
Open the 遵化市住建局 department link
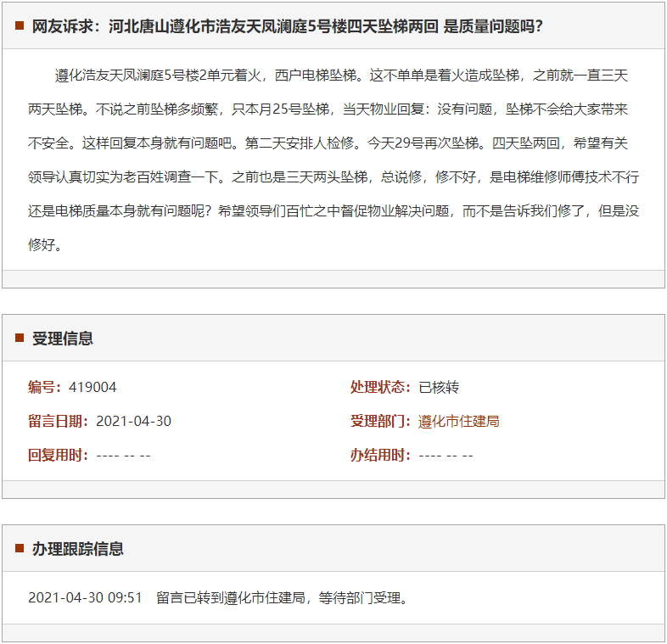pyautogui.click(x=458, y=421)
